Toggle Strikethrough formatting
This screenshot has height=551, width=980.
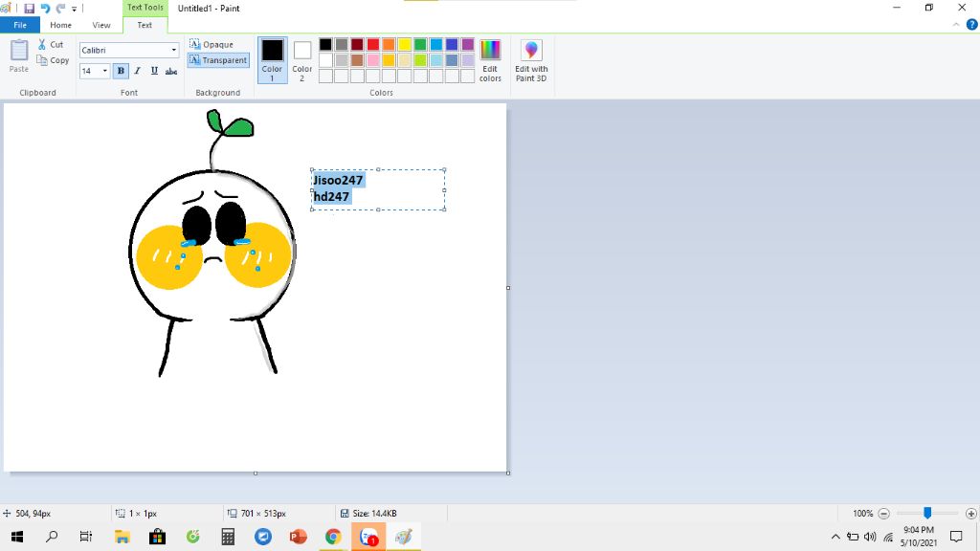(x=171, y=71)
